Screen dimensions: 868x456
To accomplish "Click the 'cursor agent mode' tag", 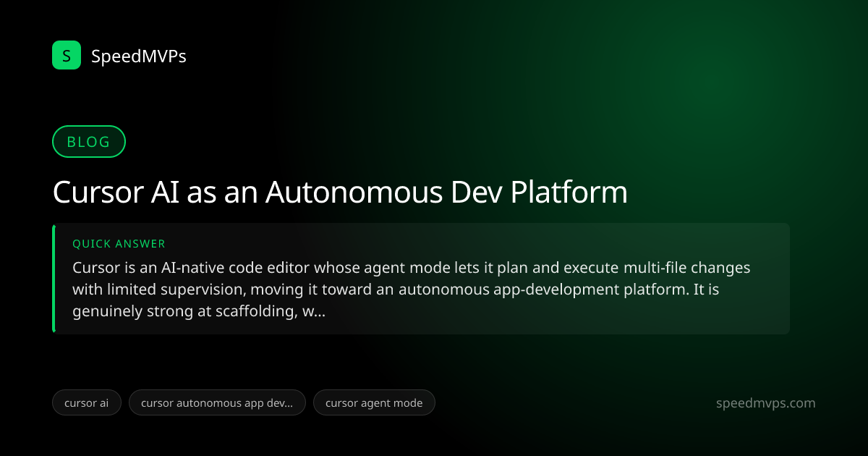I will pos(374,403).
